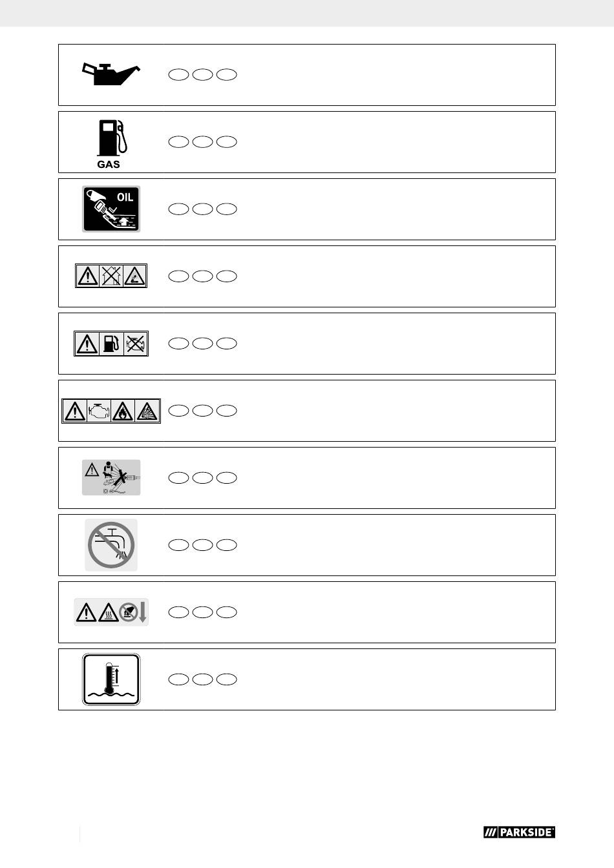Click the oil can icon
614x868 pixels.
pos(111,74)
